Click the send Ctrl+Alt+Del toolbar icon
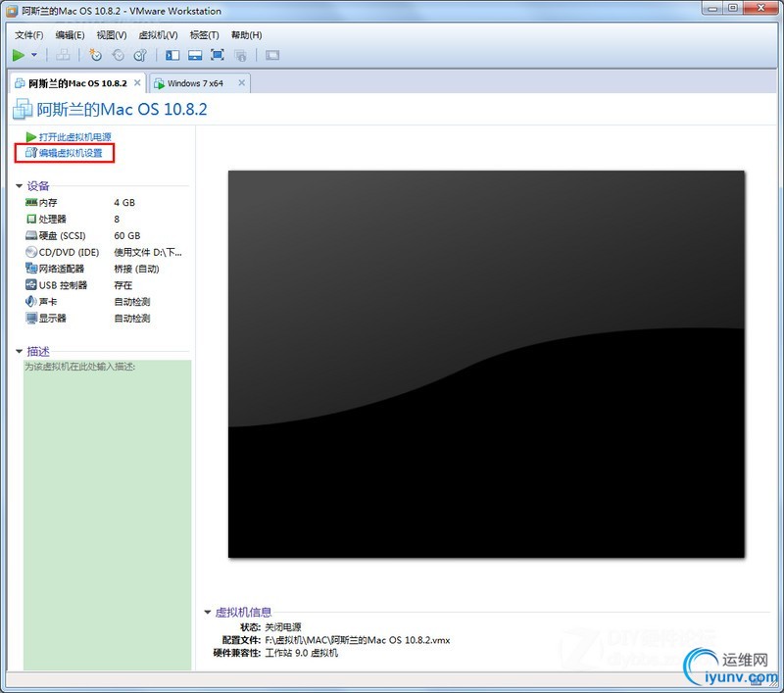The height and width of the screenshot is (693, 784). (63, 55)
